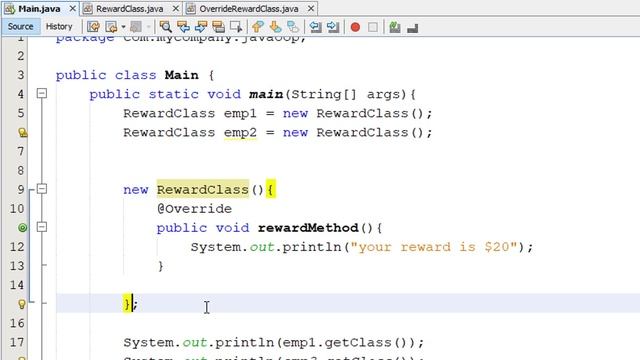Click the Find Selection magnifier icon

click(165, 27)
